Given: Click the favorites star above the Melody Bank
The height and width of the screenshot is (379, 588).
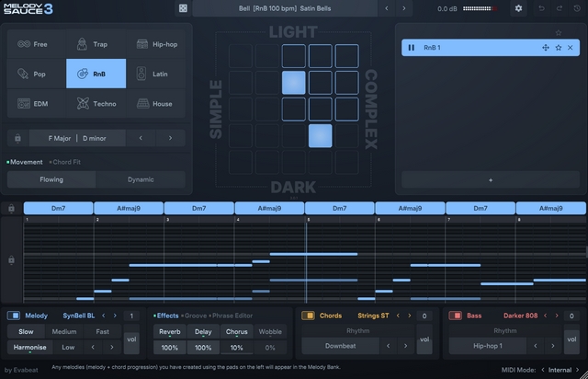Looking at the screenshot, I should pos(558,33).
